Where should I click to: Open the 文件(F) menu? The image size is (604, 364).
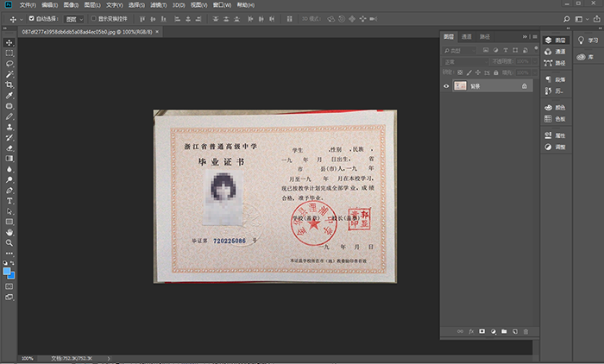[x=28, y=5]
